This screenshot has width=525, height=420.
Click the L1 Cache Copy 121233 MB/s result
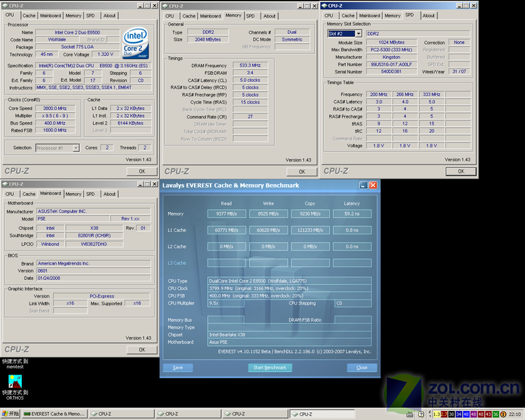(310, 230)
